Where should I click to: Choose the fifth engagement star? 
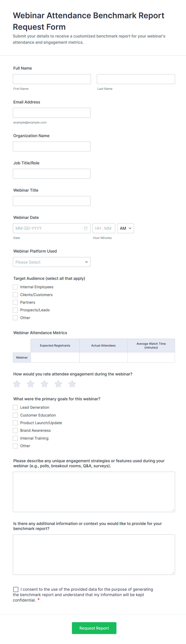72,384
